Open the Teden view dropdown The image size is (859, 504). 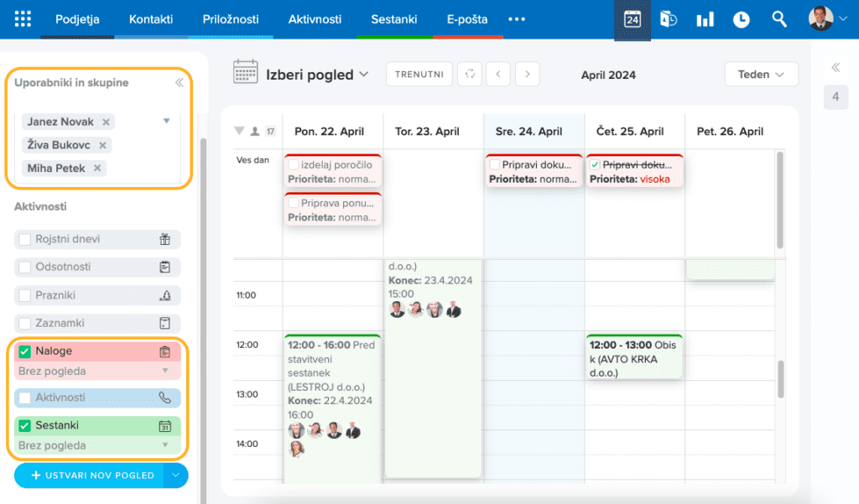coord(761,75)
